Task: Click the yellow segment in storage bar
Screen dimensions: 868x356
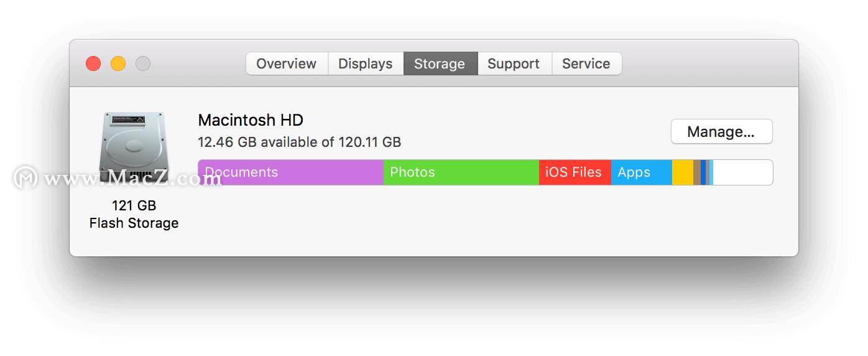Action: (683, 172)
